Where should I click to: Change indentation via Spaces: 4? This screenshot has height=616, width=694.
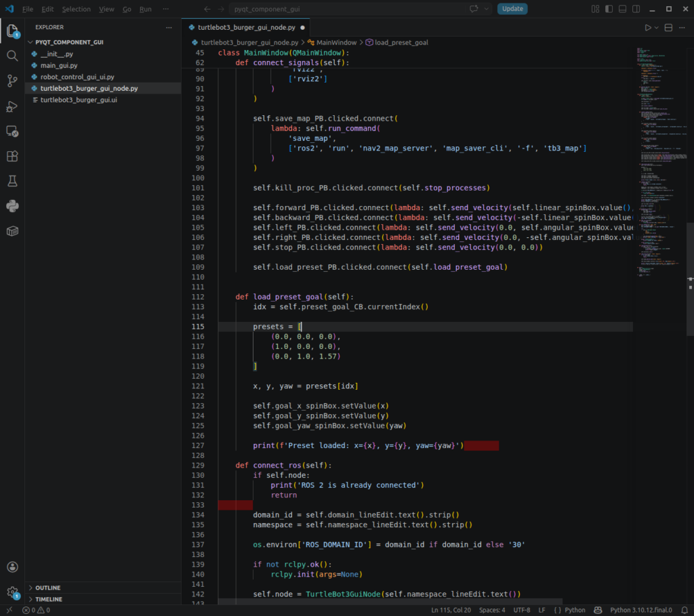492,610
